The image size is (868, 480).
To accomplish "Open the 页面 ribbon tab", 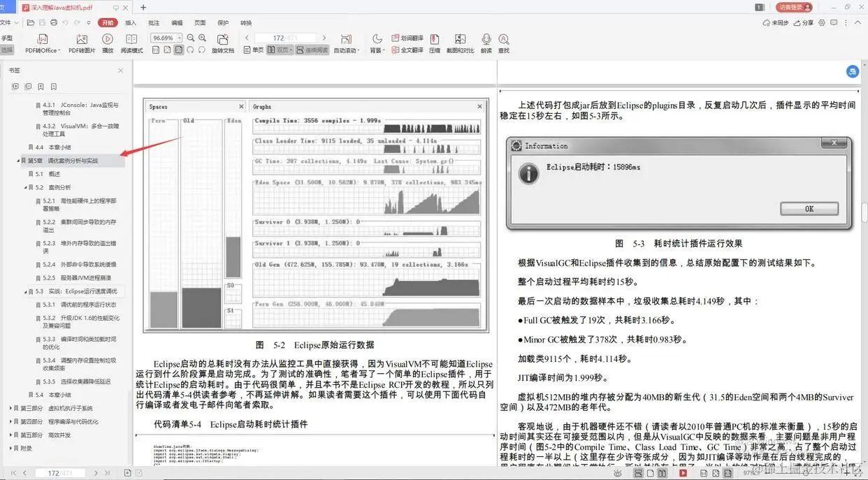I will (x=200, y=22).
